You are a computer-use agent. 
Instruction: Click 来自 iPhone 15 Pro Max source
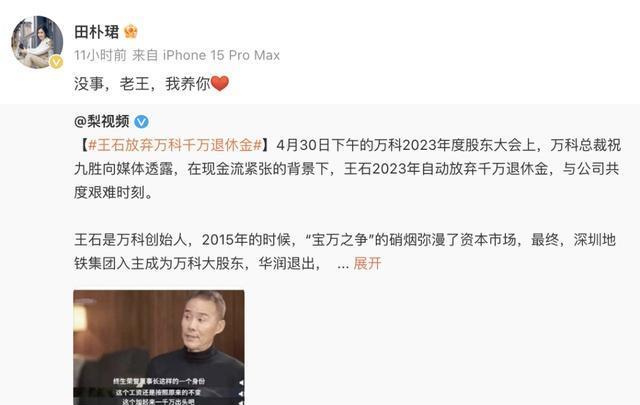coord(206,55)
